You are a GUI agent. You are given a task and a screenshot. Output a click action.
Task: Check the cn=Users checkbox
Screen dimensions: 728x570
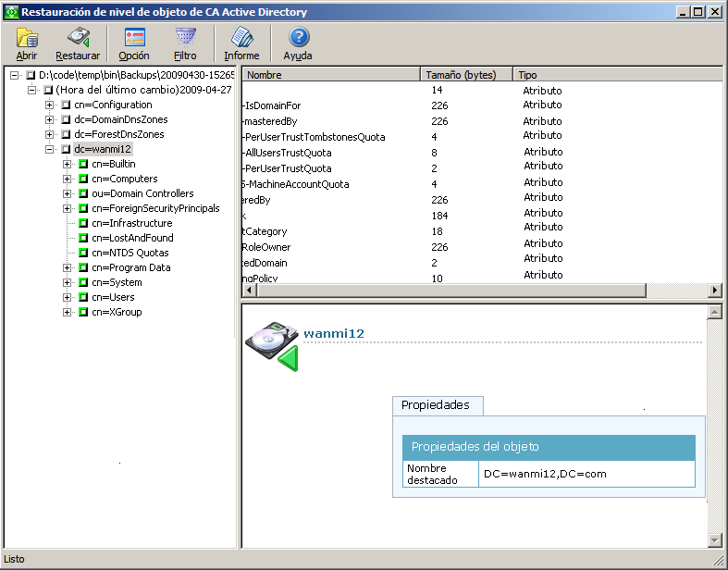coord(83,298)
